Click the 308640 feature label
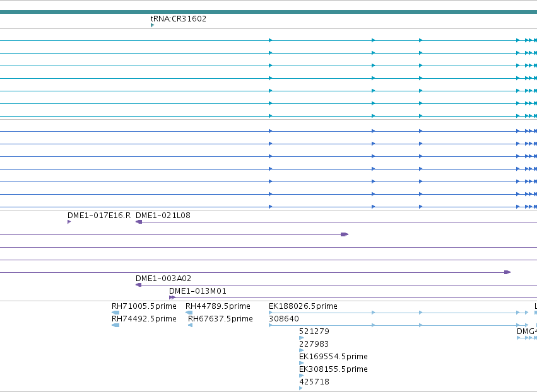The height and width of the screenshot is (392, 537). 284,319
